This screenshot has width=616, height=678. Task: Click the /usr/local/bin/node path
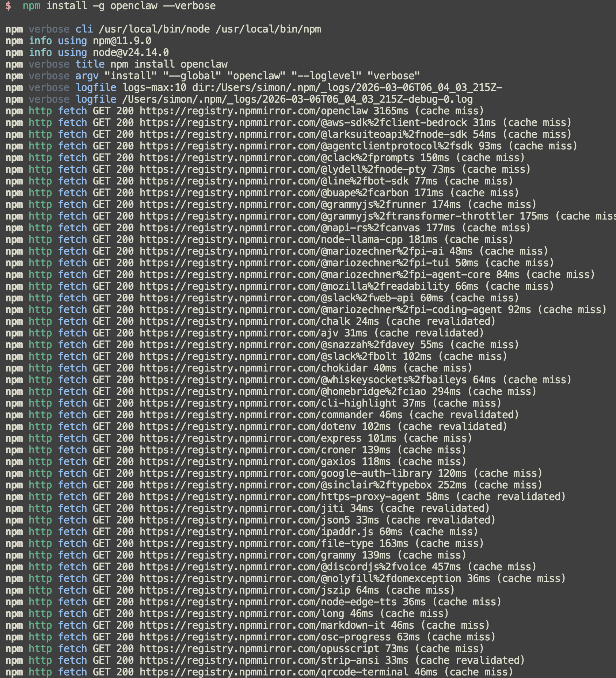154,29
